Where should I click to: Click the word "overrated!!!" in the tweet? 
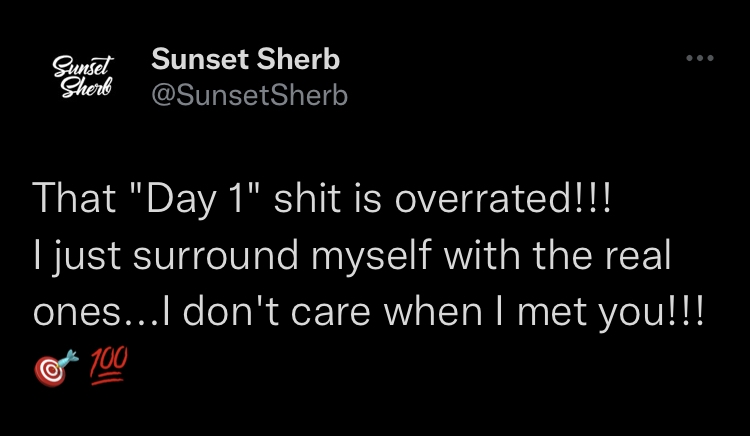pyautogui.click(x=503, y=198)
